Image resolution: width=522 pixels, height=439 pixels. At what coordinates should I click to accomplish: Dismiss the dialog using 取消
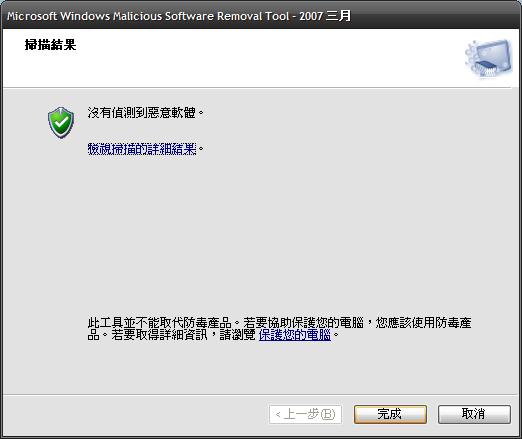tap(474, 414)
